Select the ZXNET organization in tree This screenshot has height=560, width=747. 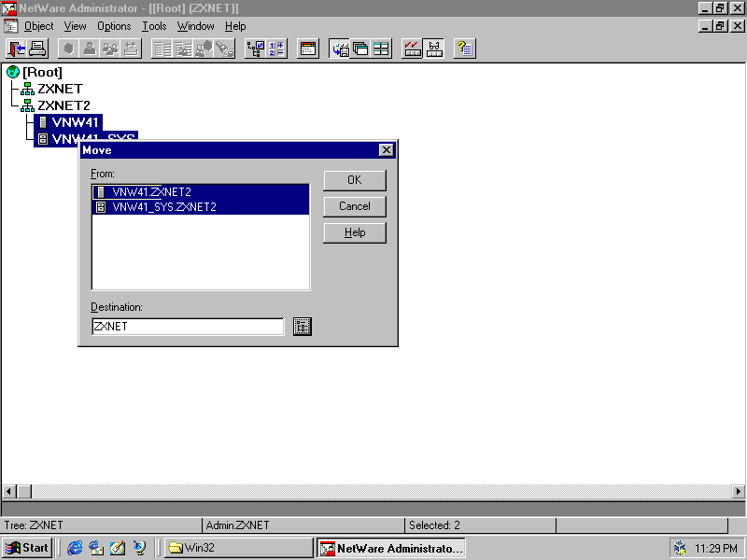[x=60, y=89]
